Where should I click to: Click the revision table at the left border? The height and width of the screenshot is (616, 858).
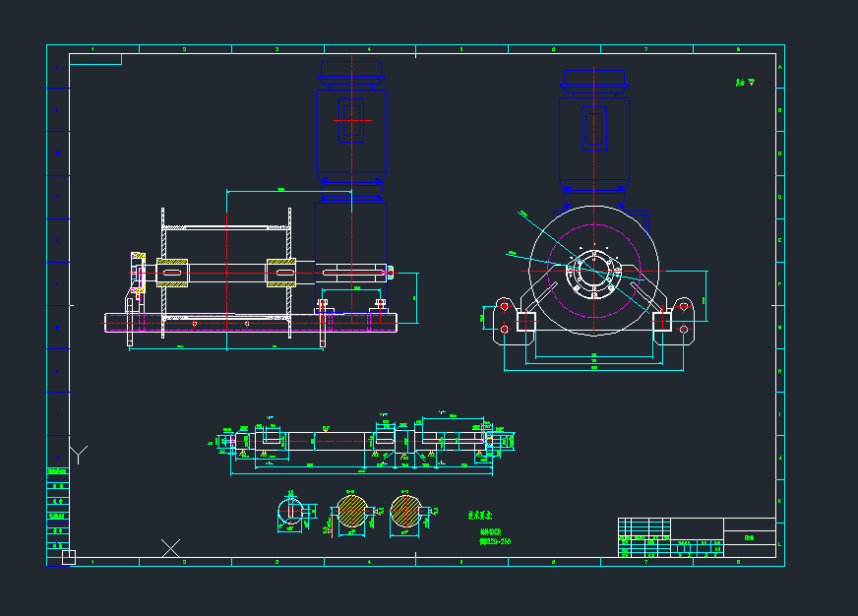tap(58, 509)
